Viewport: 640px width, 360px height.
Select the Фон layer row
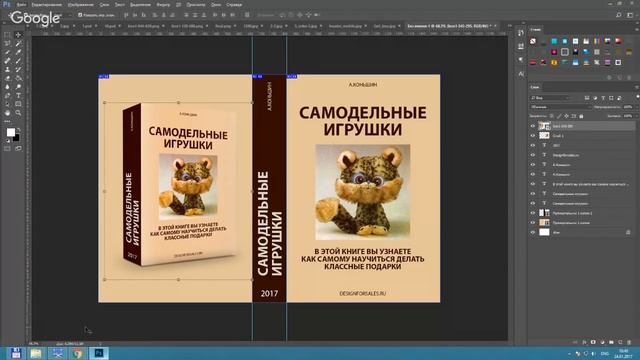coord(583,232)
